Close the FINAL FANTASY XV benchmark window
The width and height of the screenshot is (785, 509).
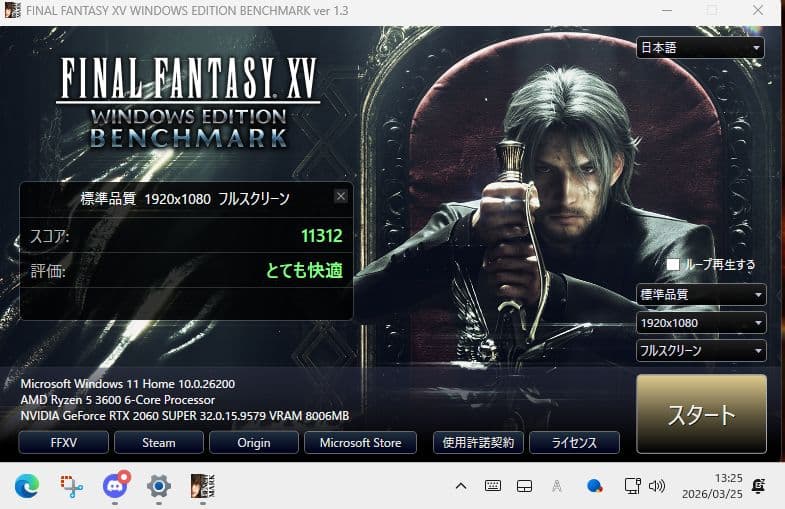[758, 11]
